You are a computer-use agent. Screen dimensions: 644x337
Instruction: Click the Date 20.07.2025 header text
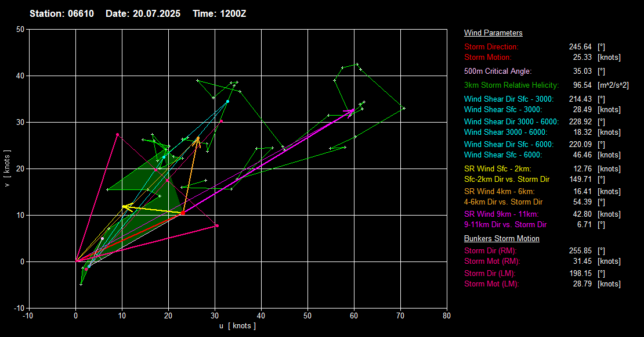point(143,13)
